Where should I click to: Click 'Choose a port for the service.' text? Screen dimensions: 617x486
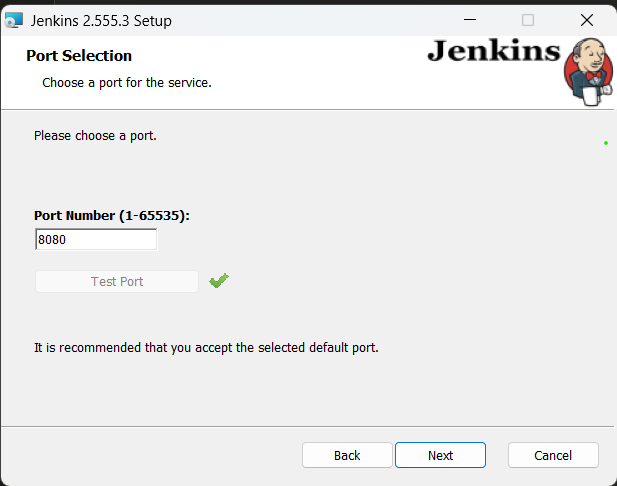[127, 83]
